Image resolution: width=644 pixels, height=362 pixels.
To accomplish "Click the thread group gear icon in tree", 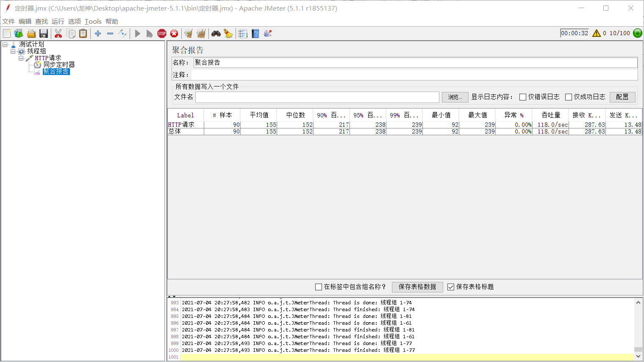I will [x=21, y=51].
